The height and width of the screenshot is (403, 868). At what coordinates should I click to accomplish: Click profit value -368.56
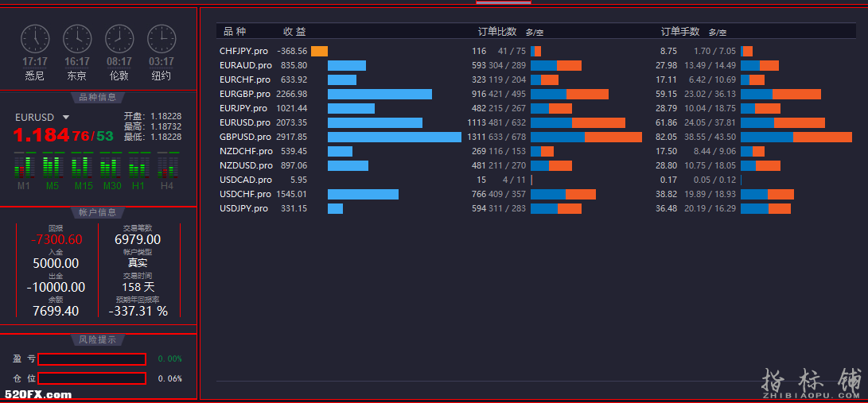point(292,51)
